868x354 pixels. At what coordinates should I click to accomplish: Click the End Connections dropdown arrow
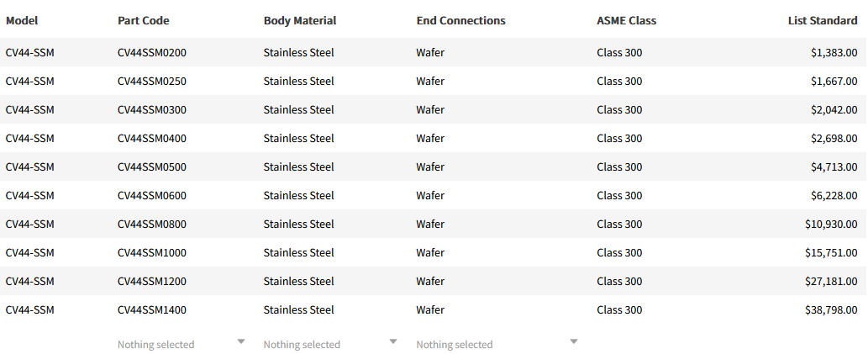point(574,341)
